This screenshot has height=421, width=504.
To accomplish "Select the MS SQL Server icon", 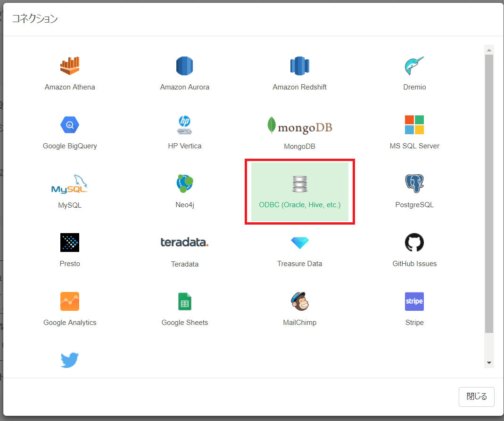I will click(x=414, y=125).
